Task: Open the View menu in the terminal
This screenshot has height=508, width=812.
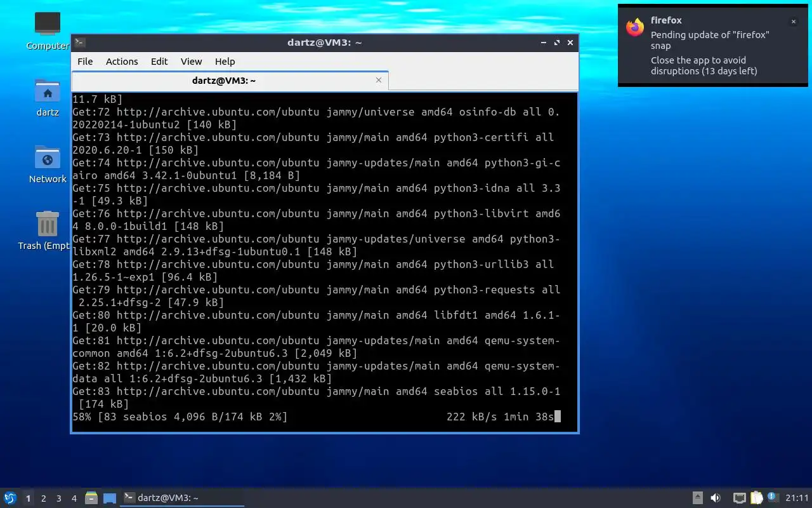Action: 191,62
